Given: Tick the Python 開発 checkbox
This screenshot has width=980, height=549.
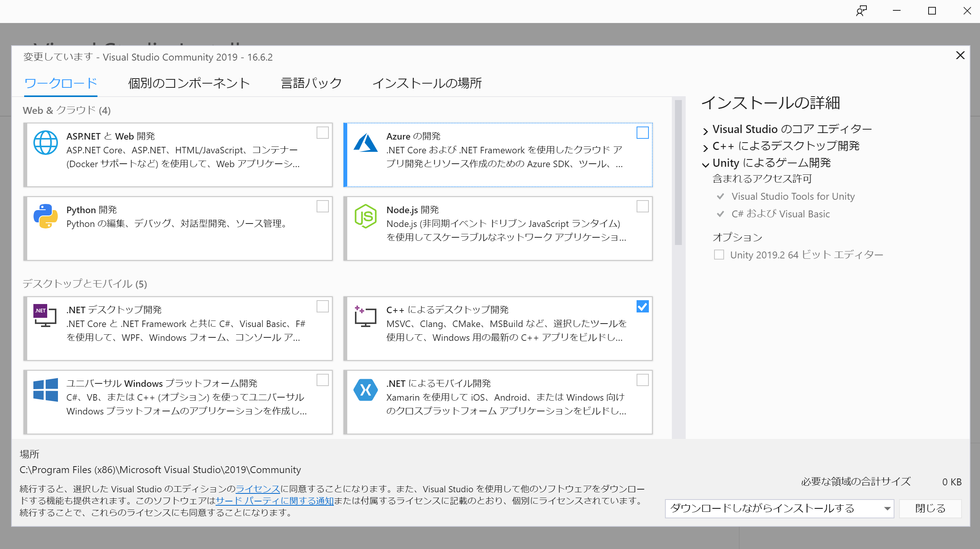Looking at the screenshot, I should coord(322,206).
